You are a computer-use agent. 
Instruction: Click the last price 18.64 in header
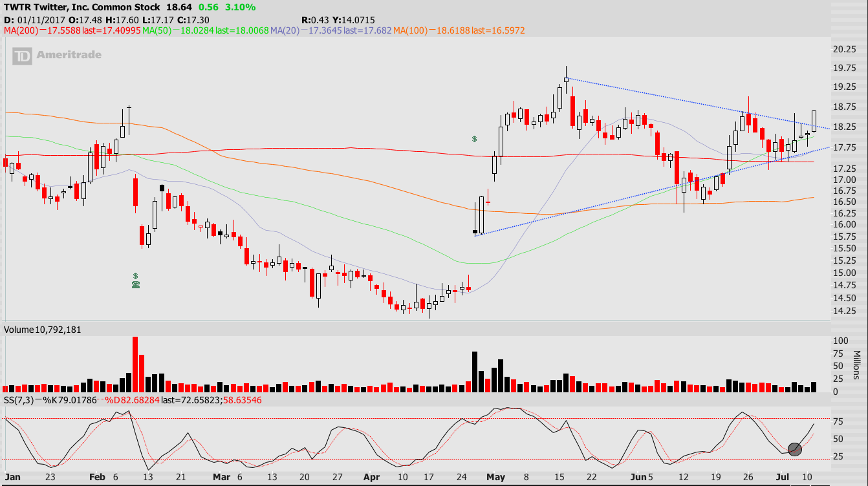pos(179,7)
